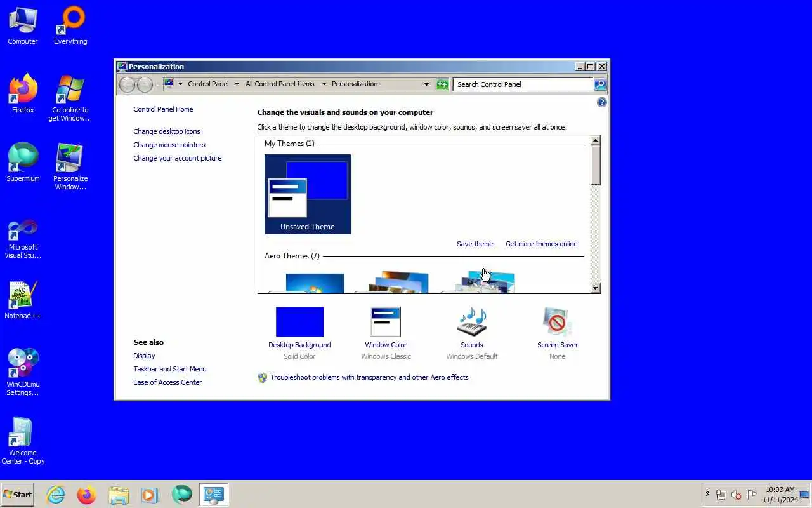This screenshot has width=812, height=508.
Task: Click Change your account picture link
Action: point(178,158)
